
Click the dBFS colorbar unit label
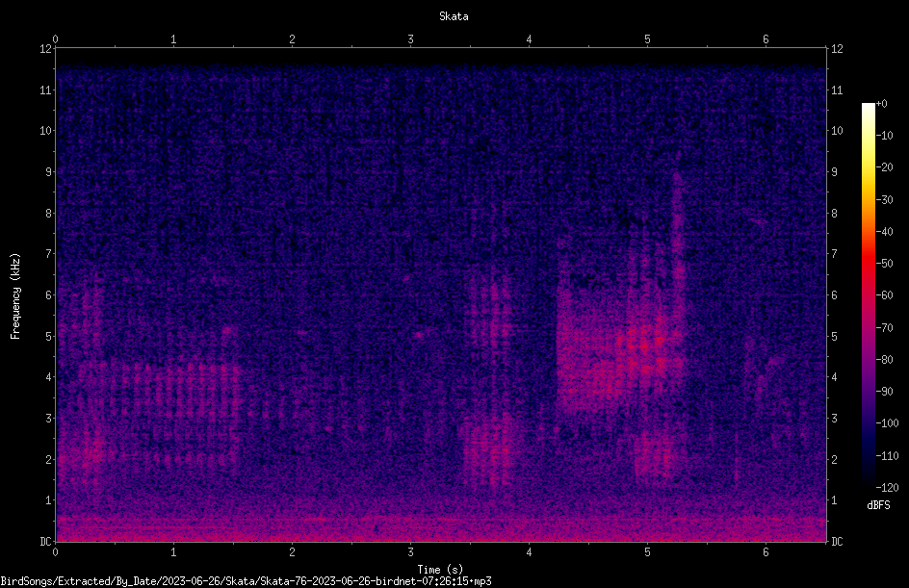(x=878, y=505)
